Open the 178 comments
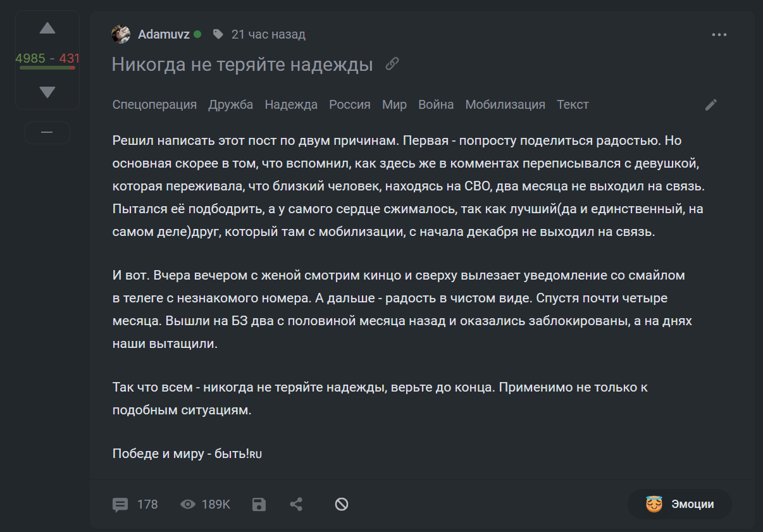Image resolution: width=763 pixels, height=532 pixels. [x=135, y=504]
